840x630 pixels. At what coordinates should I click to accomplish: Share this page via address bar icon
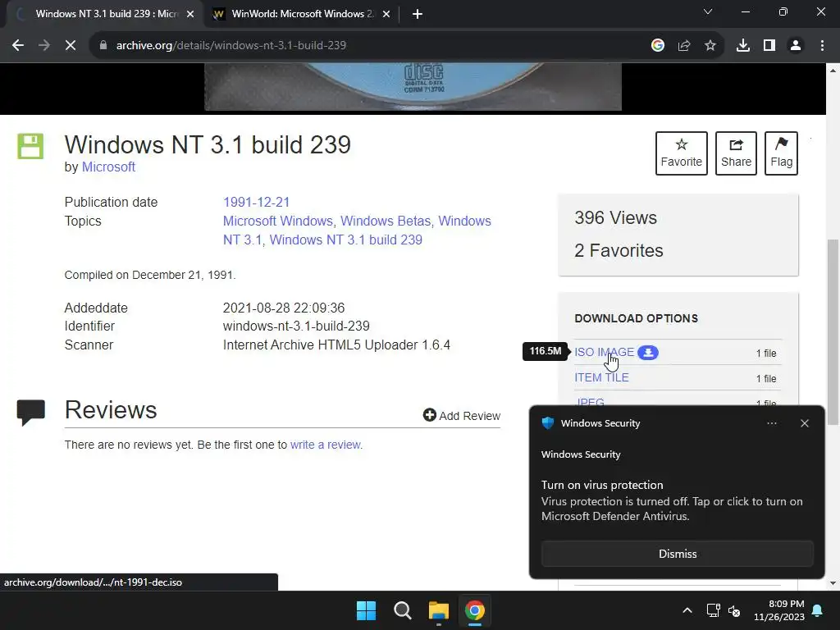pyautogui.click(x=684, y=46)
